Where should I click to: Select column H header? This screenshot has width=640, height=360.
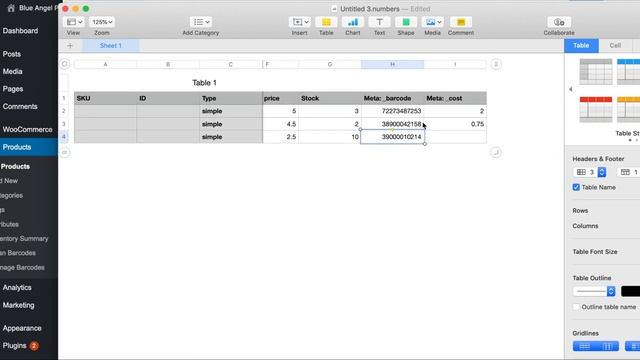[x=392, y=64]
